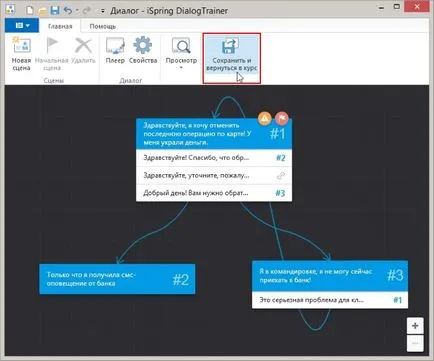Select scene #2 'Только что я получила смс'
Screen dimensions: 434x361
(x=117, y=279)
